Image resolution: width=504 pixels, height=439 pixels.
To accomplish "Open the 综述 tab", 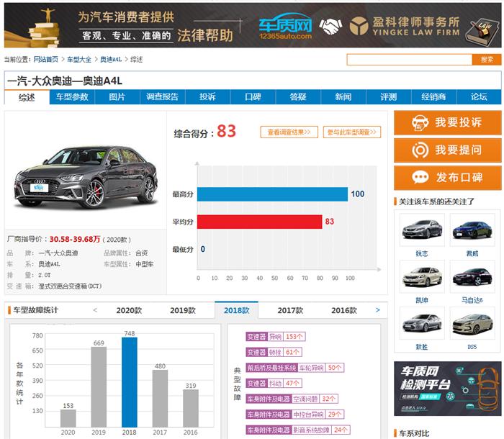I will 27,97.
